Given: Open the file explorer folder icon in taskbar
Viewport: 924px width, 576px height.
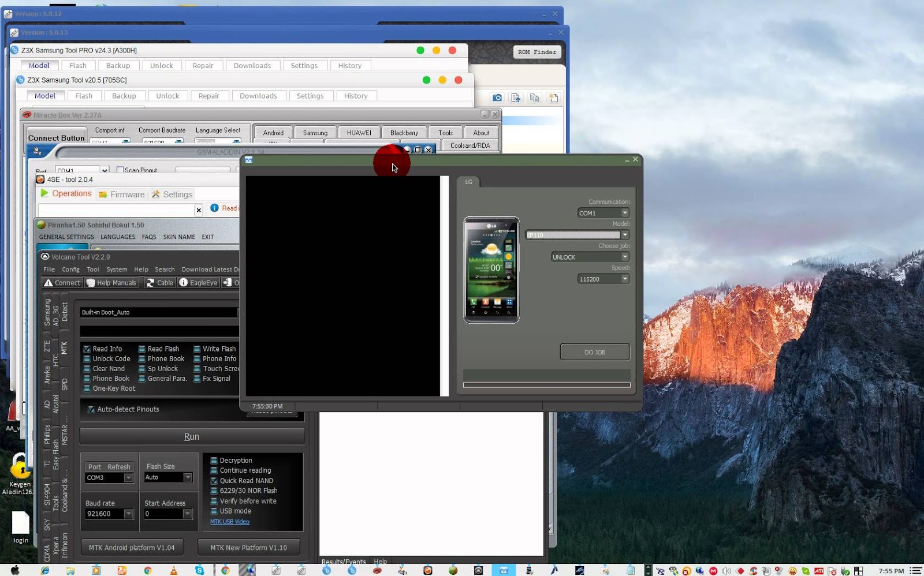Looking at the screenshot, I should (x=70, y=570).
